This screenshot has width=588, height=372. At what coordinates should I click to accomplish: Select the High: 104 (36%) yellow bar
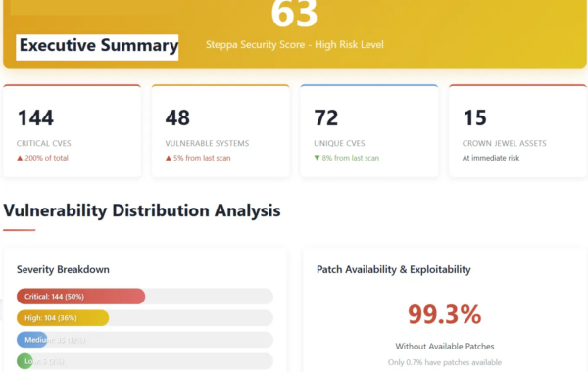(63, 318)
